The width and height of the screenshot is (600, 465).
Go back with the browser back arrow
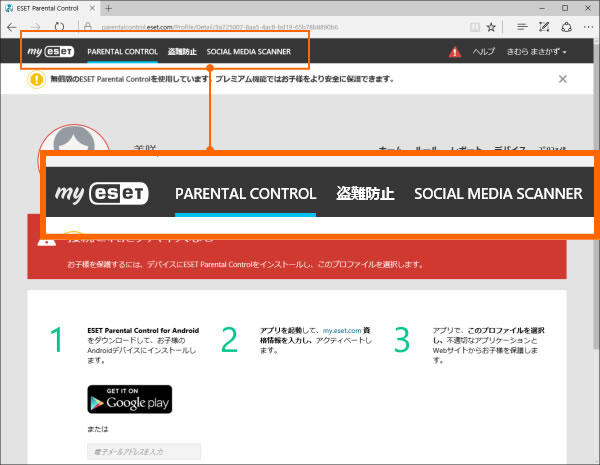click(x=11, y=27)
